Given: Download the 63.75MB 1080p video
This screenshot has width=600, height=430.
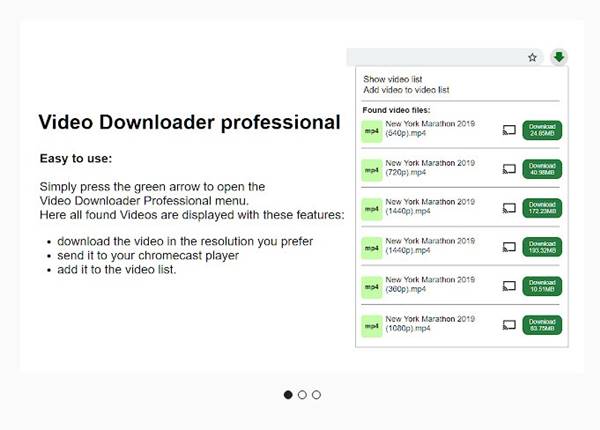Looking at the screenshot, I should [542, 325].
